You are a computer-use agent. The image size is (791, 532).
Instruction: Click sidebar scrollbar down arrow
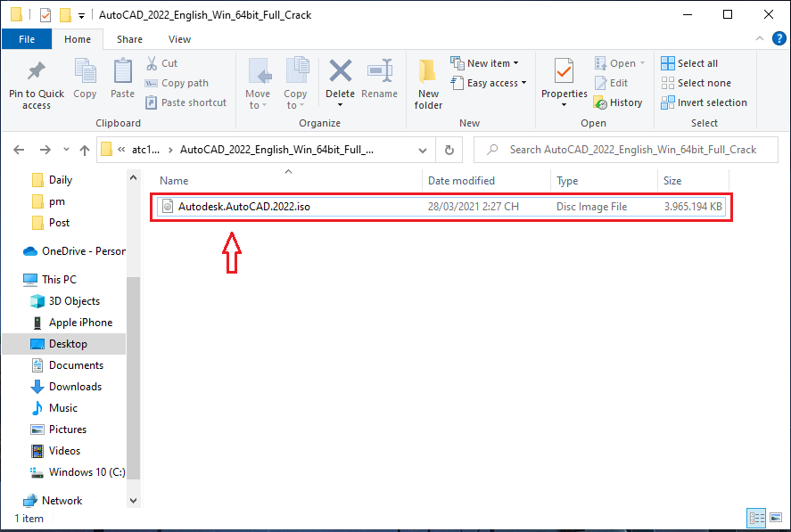point(133,501)
